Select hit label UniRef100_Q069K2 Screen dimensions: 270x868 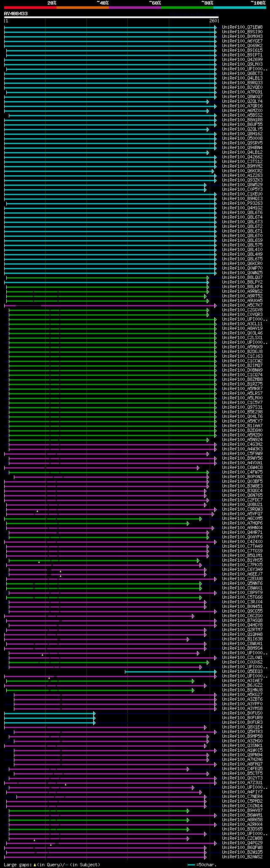tap(242, 46)
